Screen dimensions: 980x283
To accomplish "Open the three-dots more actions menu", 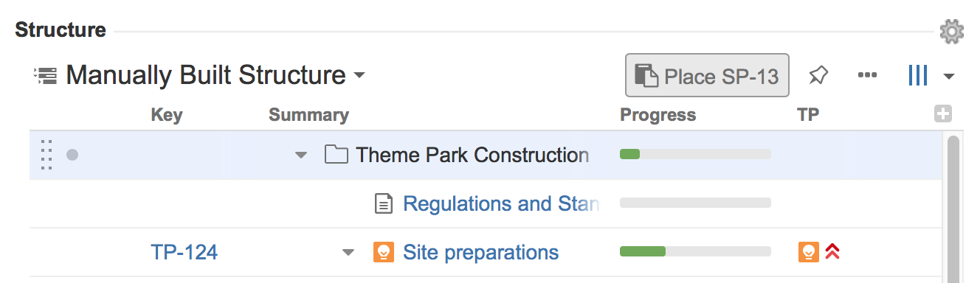I will click(867, 75).
